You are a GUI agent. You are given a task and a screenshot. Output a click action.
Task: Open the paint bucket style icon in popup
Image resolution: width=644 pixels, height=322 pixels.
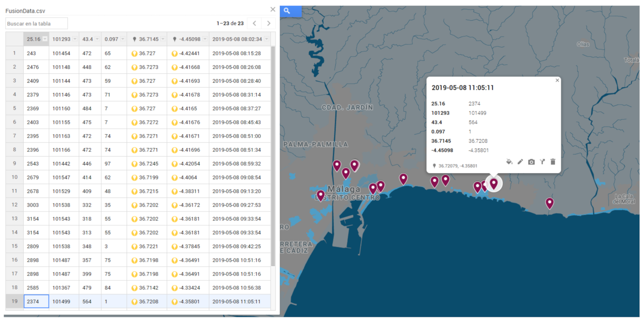pyautogui.click(x=509, y=162)
